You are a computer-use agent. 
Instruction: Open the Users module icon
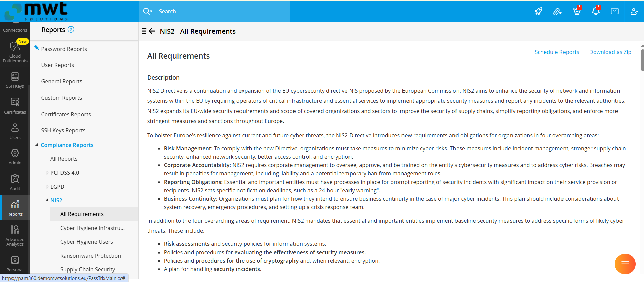tap(15, 128)
